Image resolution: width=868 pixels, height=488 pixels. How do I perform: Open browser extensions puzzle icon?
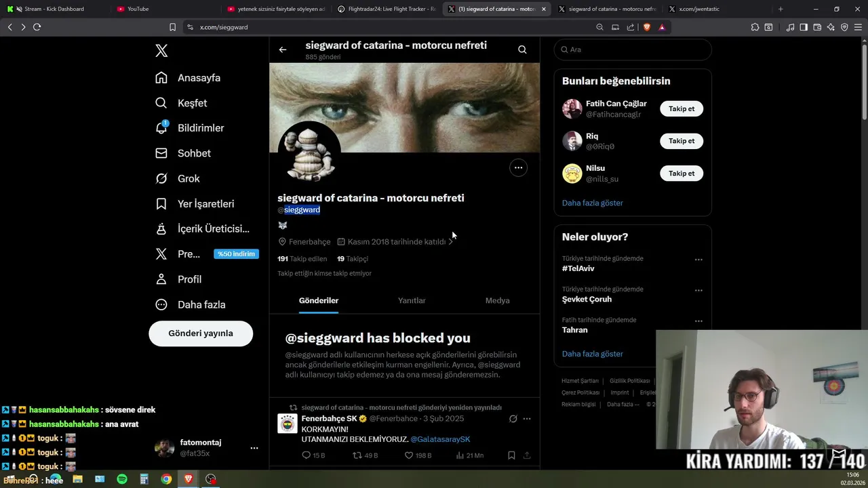tap(755, 27)
